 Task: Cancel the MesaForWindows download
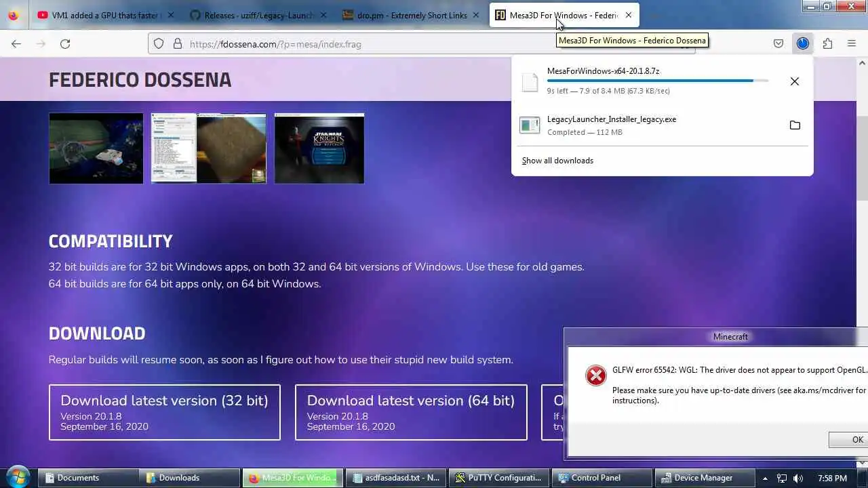point(795,81)
